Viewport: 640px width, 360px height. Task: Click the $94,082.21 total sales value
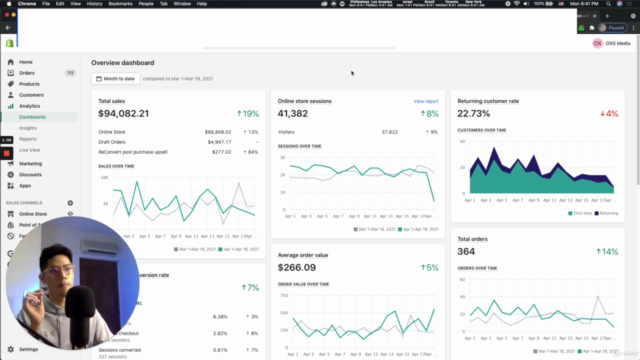click(x=124, y=113)
